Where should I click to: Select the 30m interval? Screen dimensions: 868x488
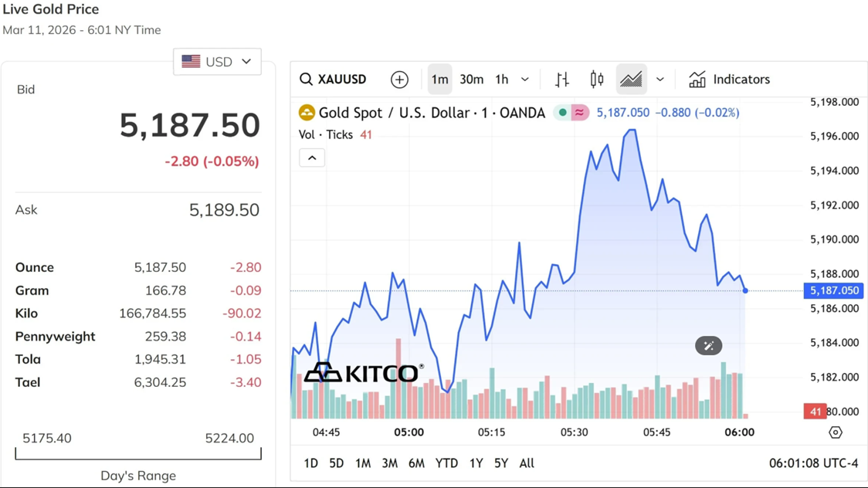click(x=471, y=80)
